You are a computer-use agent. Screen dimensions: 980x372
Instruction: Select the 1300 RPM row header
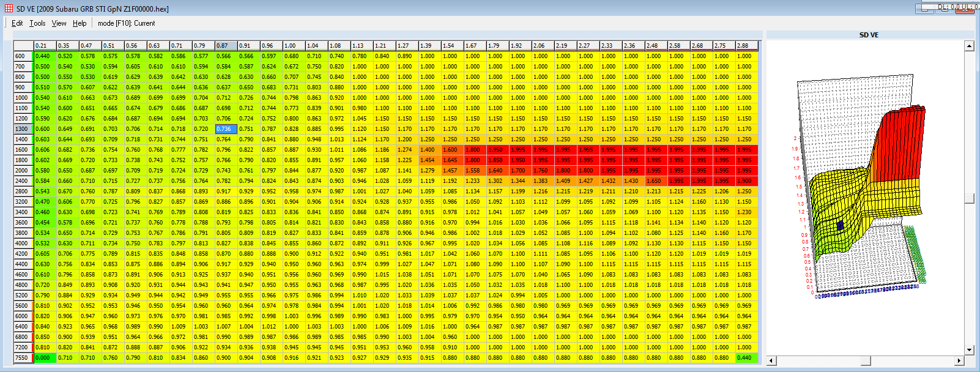(x=23, y=129)
